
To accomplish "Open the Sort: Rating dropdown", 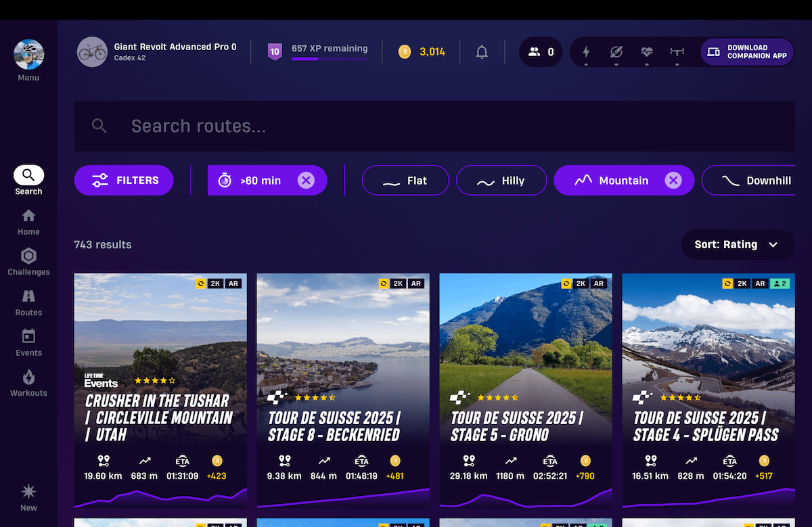I will pyautogui.click(x=737, y=244).
